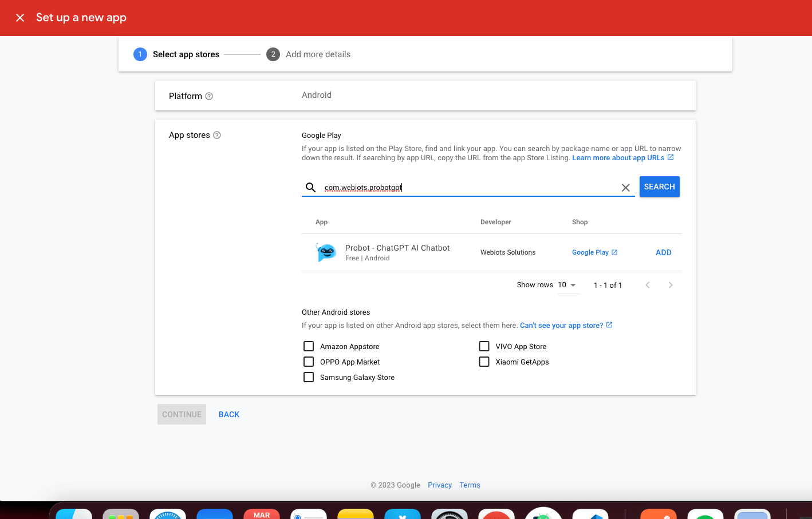Viewport: 812px width, 519px height.
Task: Open the Calendar app in the dock
Action: 262,514
